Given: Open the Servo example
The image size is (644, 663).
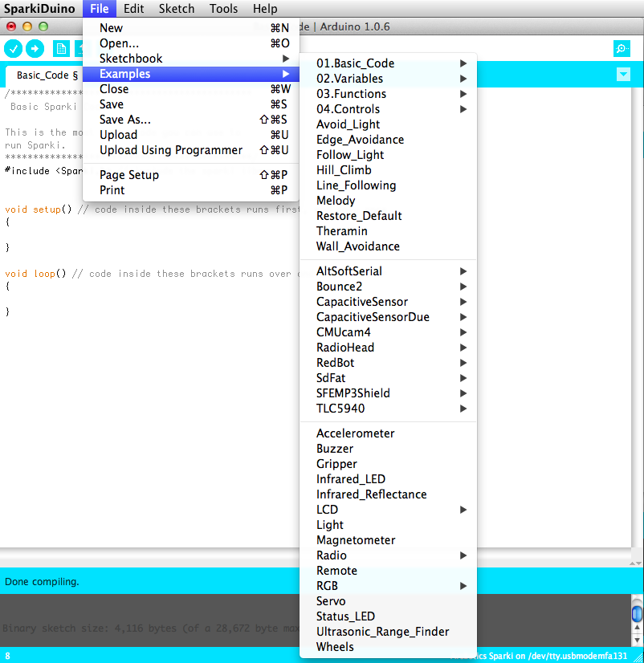Looking at the screenshot, I should [389, 600].
